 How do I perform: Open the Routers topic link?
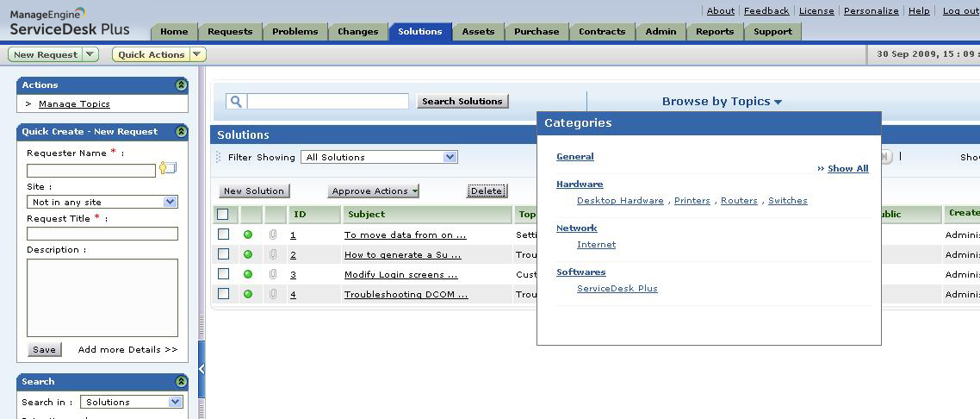(739, 201)
